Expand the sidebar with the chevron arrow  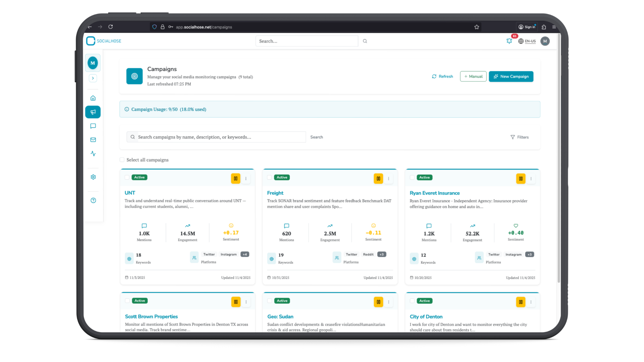(x=93, y=78)
